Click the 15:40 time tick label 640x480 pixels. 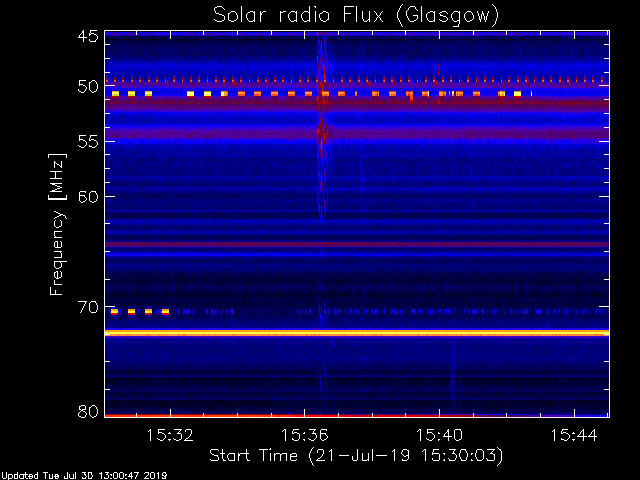[439, 436]
